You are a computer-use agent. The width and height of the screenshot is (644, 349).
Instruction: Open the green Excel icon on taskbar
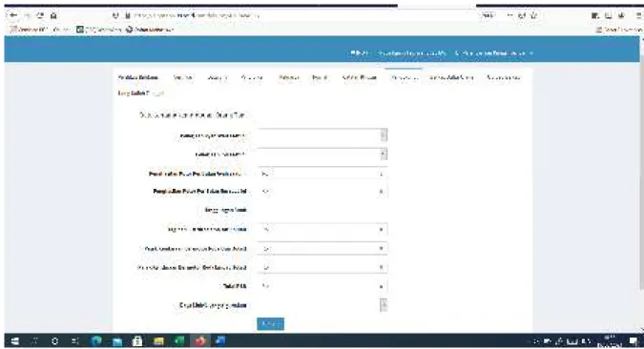[x=179, y=341]
